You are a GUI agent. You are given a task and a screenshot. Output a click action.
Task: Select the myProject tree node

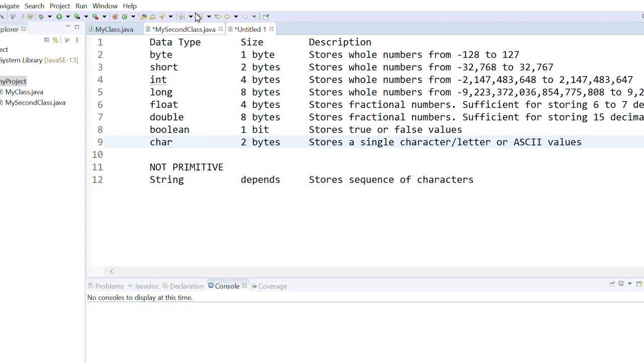(13, 81)
